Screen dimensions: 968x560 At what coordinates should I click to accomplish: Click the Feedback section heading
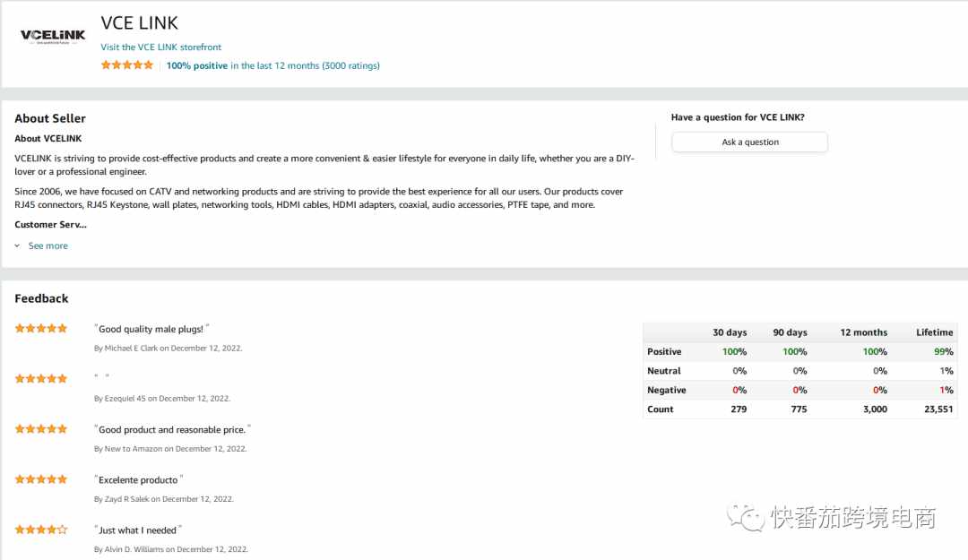(41, 298)
